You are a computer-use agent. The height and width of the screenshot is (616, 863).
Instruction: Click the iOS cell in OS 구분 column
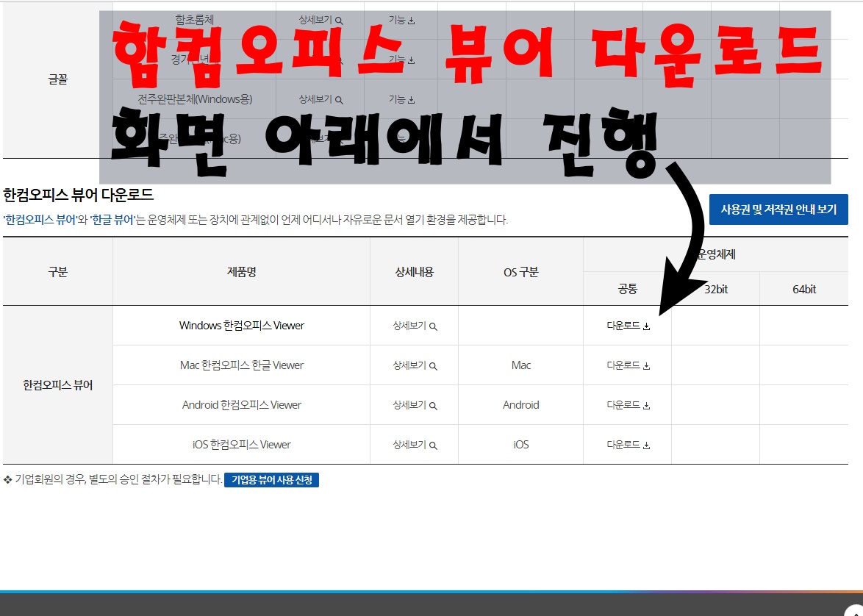tap(520, 444)
